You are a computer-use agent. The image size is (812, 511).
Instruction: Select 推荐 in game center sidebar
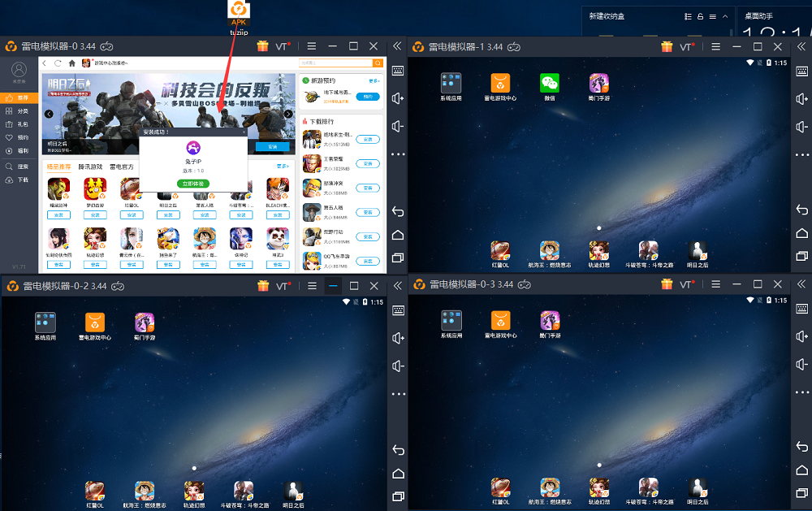click(19, 97)
